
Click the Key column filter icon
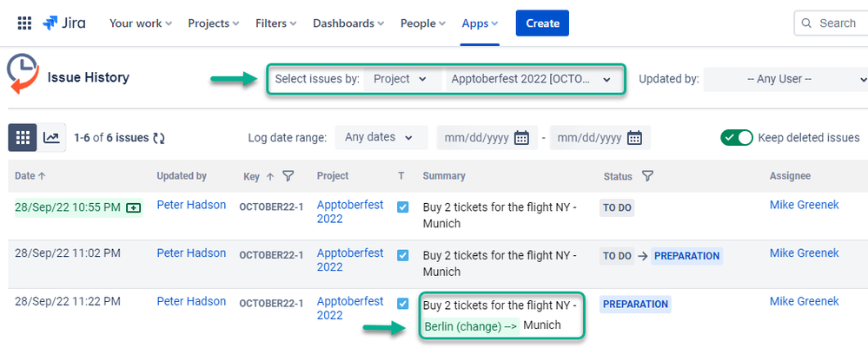(x=288, y=176)
